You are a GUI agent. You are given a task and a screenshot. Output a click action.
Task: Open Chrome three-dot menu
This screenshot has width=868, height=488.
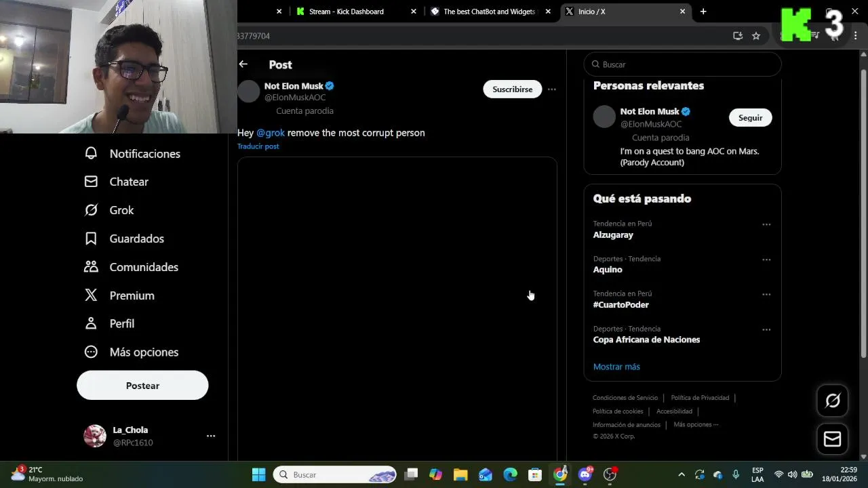(x=856, y=36)
